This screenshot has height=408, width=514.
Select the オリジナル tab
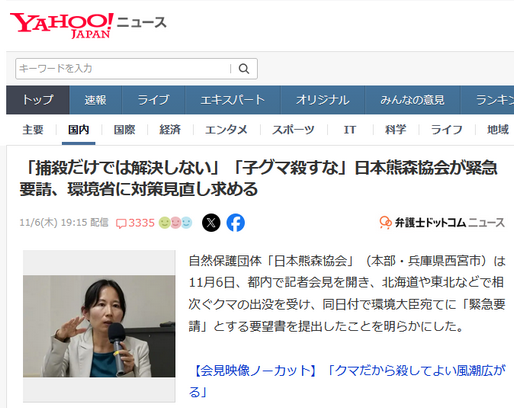[323, 100]
